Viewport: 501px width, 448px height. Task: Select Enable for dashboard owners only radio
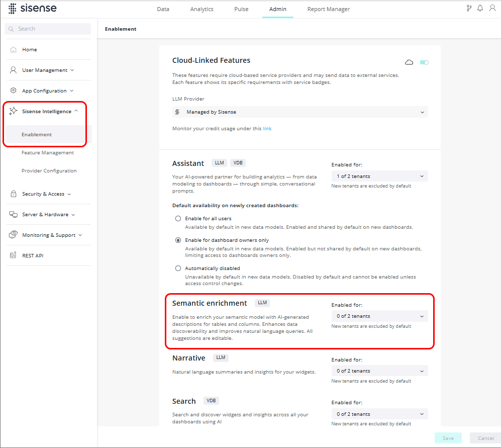pos(178,240)
